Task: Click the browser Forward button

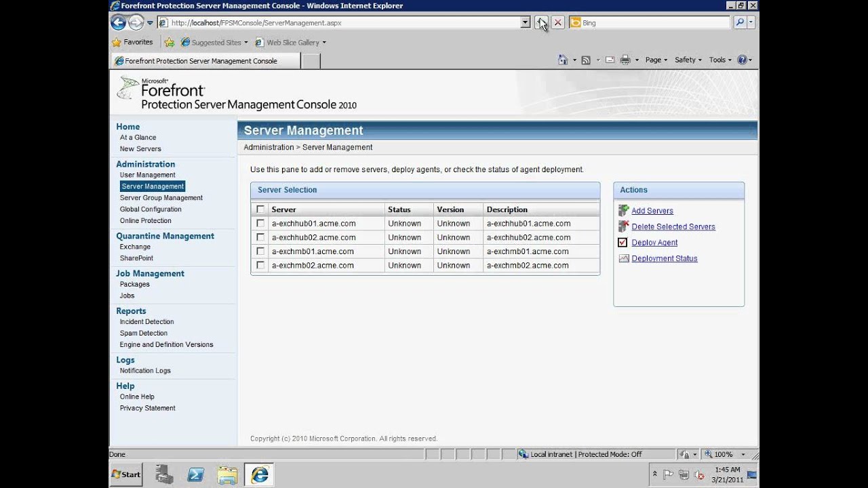Action: coord(136,22)
